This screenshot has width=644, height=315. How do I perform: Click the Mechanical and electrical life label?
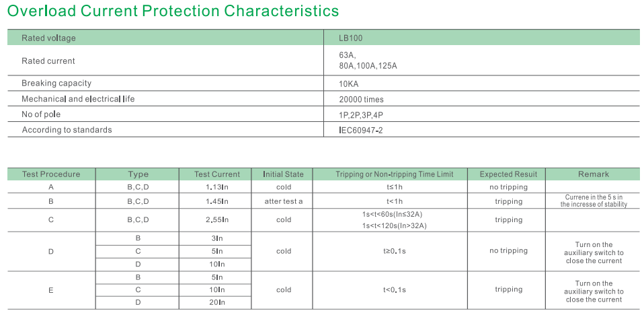[78, 99]
